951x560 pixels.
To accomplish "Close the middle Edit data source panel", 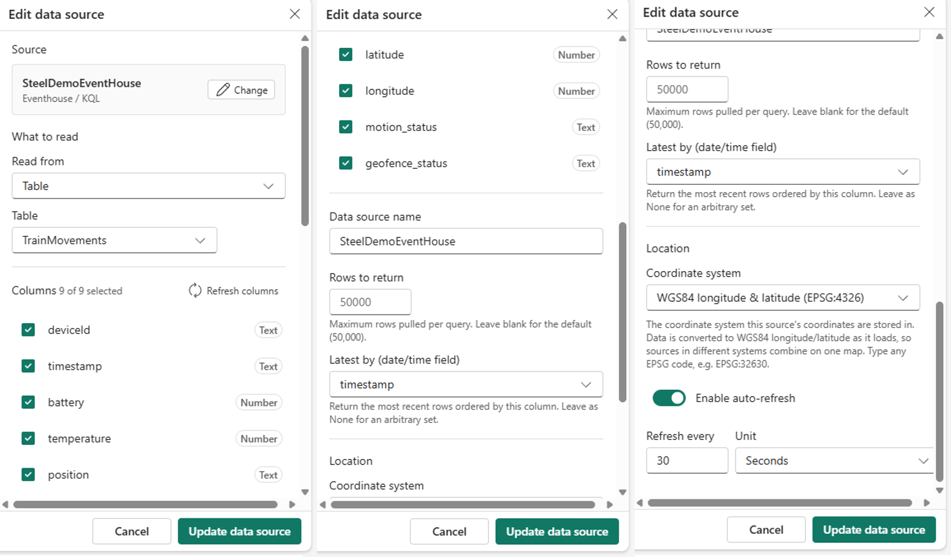I will click(612, 14).
